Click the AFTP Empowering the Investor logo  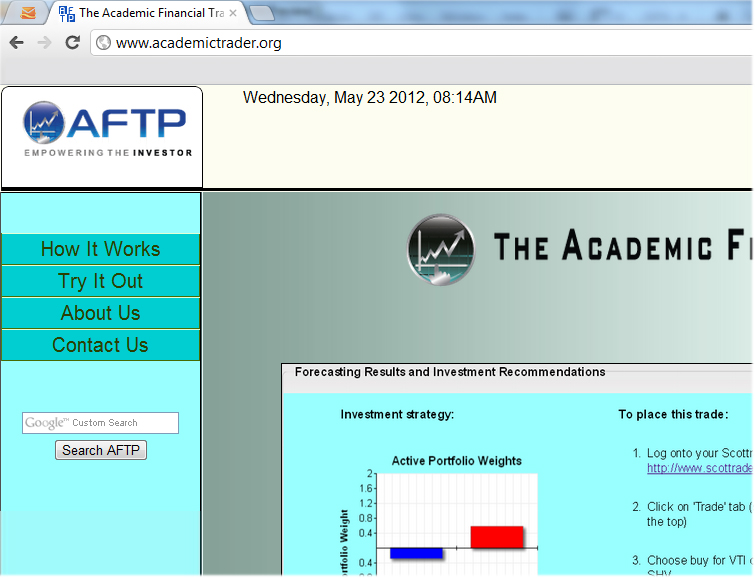coord(107,129)
